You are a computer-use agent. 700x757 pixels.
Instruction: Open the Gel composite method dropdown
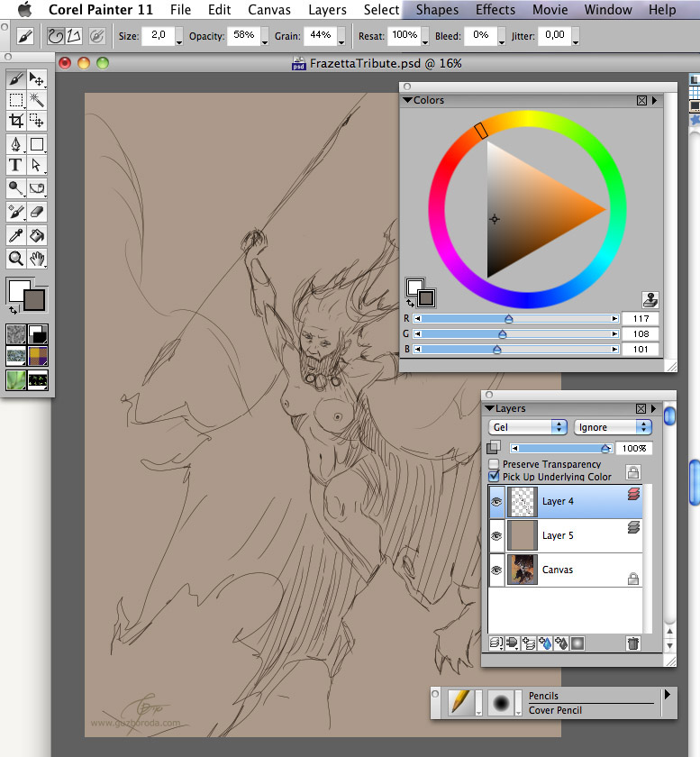pos(527,427)
